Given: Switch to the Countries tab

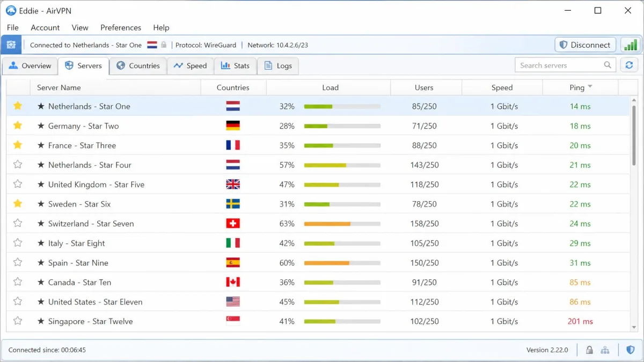Looking at the screenshot, I should point(138,66).
